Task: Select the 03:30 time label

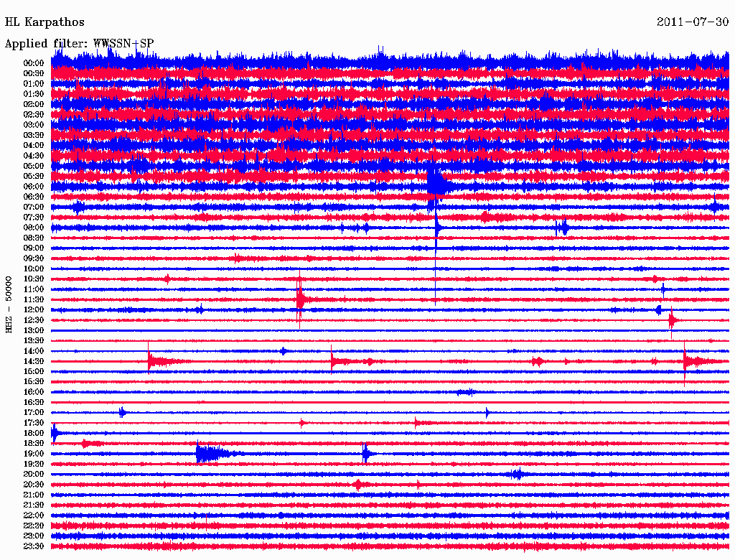Action: click(34, 136)
